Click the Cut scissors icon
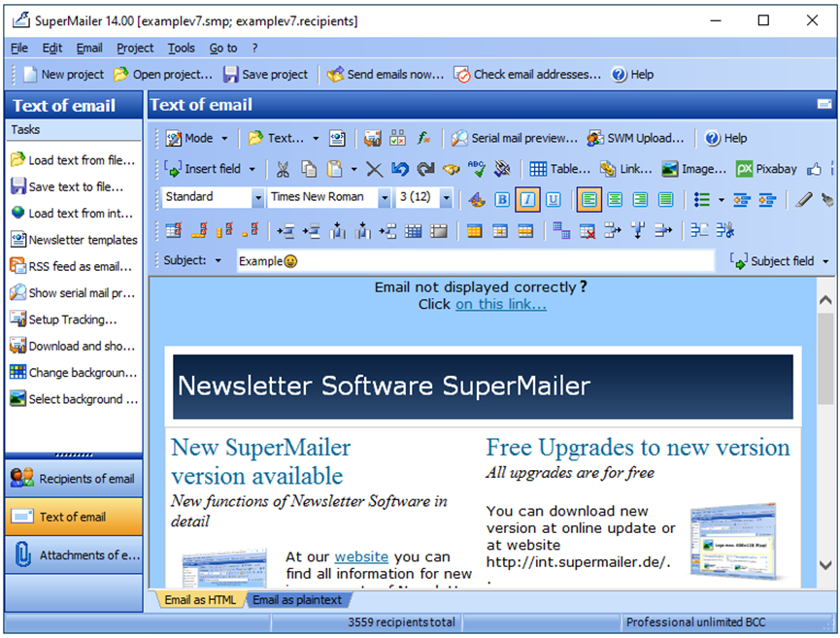 coord(283,169)
